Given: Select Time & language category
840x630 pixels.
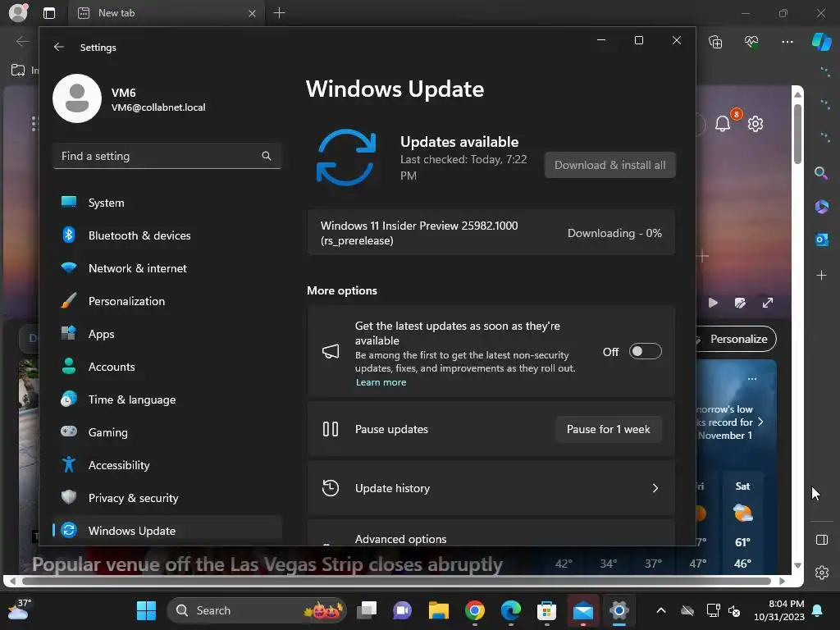Looking at the screenshot, I should point(167,399).
